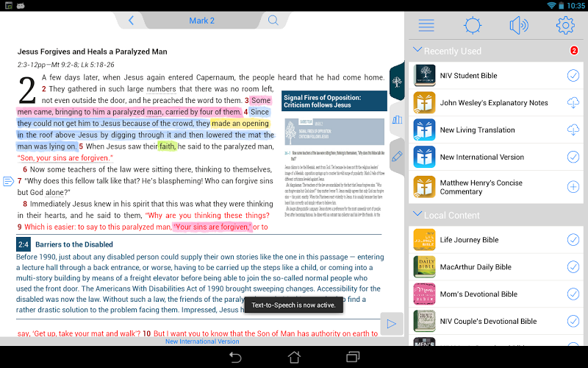Tap the Android back navigation button
This screenshot has width=588, height=368.
(235, 357)
